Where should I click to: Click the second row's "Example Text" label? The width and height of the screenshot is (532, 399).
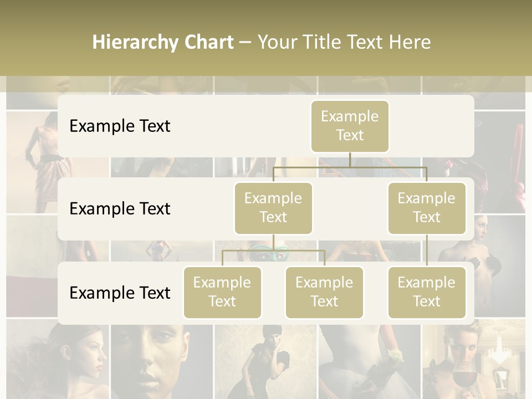(x=120, y=208)
